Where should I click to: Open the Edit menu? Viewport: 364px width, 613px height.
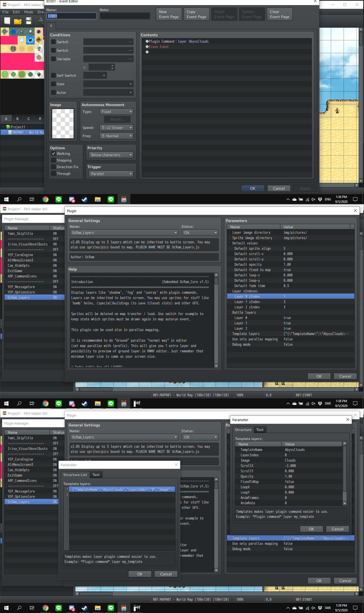click(16, 12)
